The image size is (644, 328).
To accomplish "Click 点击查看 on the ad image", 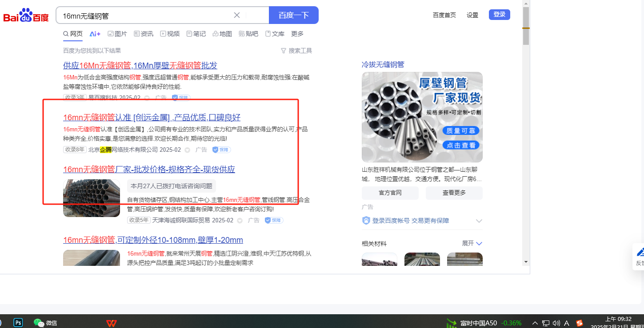I will point(461,145).
